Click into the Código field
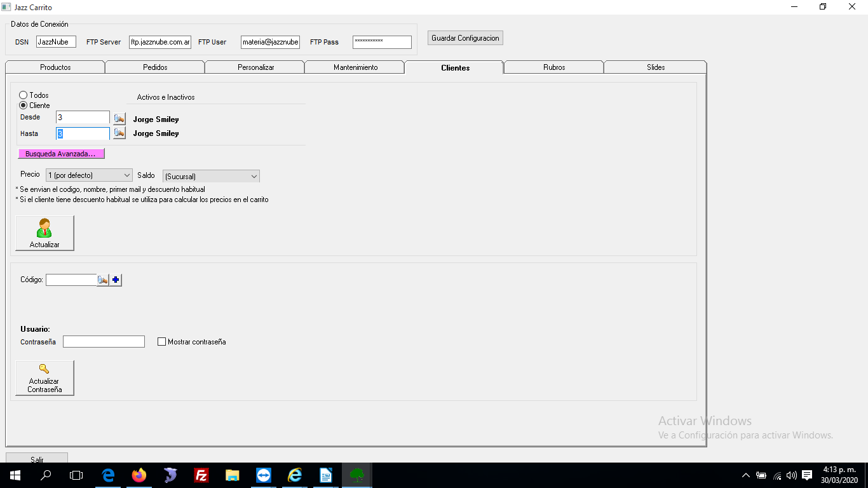The image size is (868, 488). (71, 280)
